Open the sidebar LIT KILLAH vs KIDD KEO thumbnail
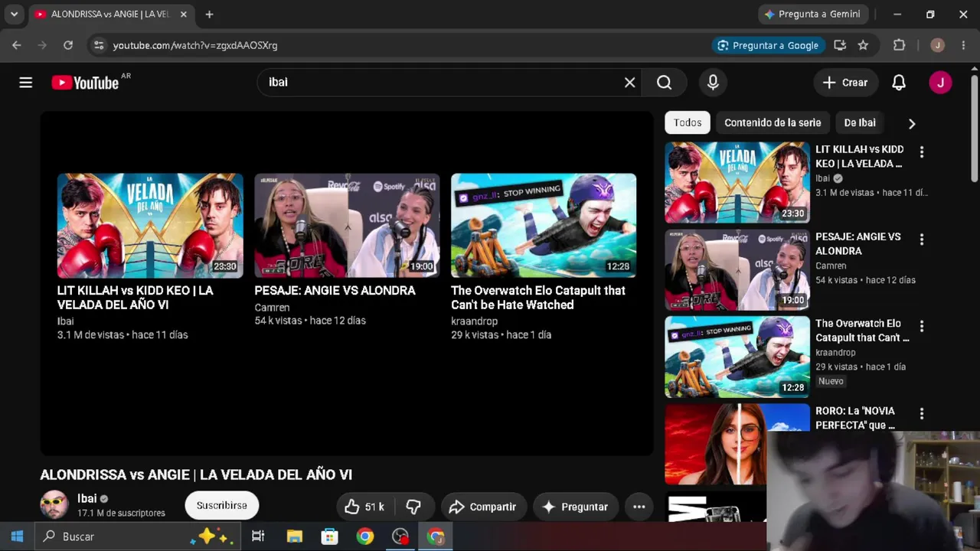Viewport: 980px width, 551px height. [737, 182]
